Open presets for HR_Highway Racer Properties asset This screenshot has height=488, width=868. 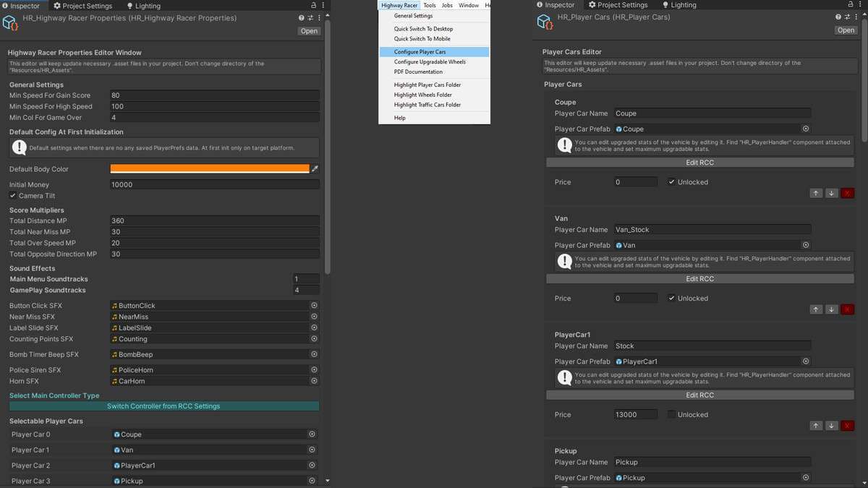pyautogui.click(x=310, y=17)
